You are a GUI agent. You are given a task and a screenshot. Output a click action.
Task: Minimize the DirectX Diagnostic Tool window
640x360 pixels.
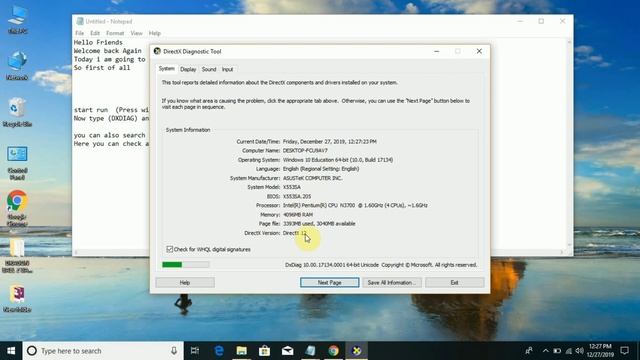click(x=437, y=51)
